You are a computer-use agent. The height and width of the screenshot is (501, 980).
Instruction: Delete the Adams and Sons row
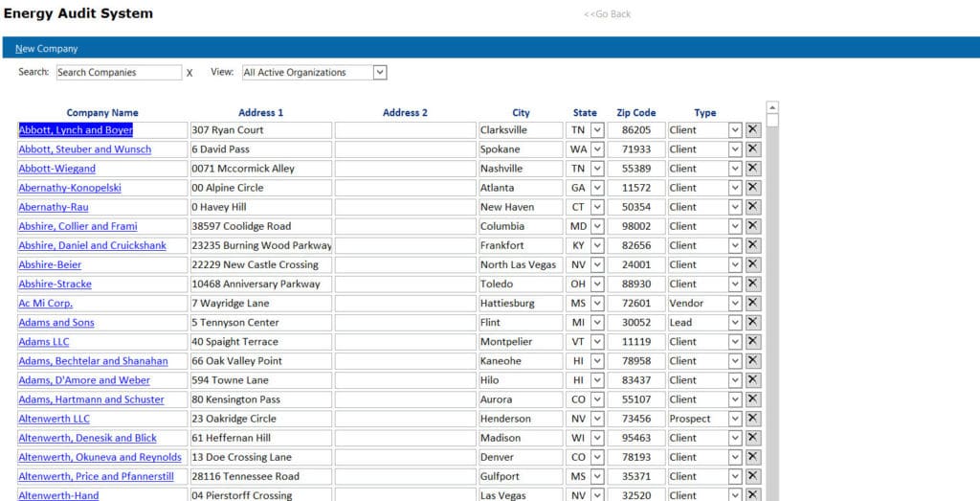click(753, 323)
